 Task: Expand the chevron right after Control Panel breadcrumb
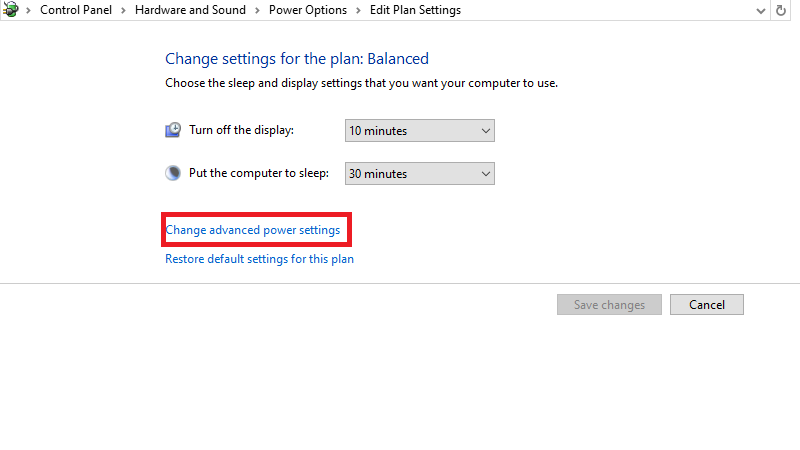tap(126, 10)
